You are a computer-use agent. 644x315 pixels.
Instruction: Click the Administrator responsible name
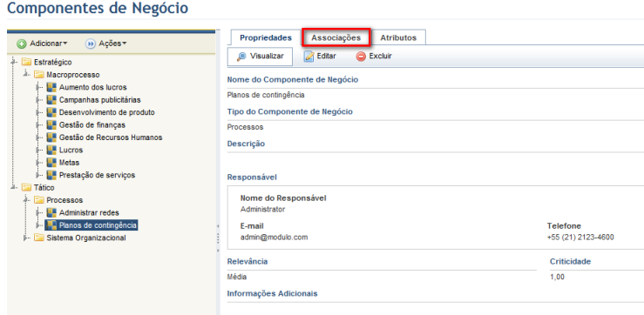(262, 209)
